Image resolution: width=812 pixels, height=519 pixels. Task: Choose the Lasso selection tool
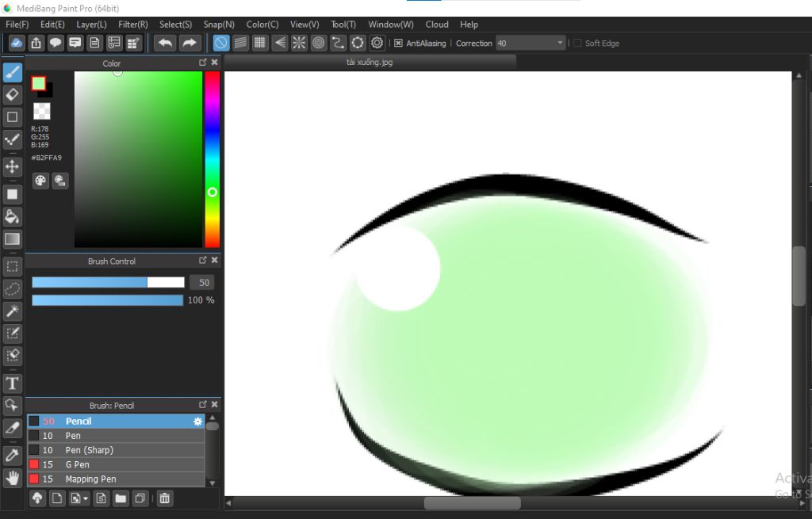(x=13, y=288)
